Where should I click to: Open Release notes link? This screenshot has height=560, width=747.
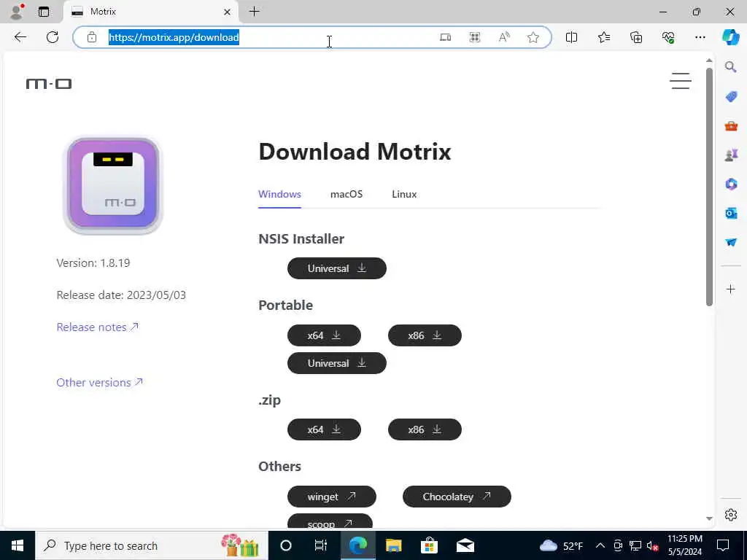coord(97,327)
